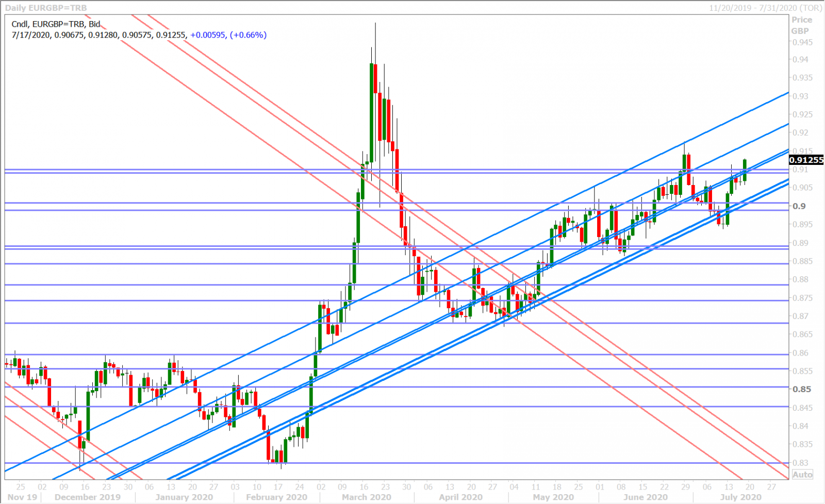The height and width of the screenshot is (504, 825).
Task: Click the 0.845 price axis tick
Action: 803,408
